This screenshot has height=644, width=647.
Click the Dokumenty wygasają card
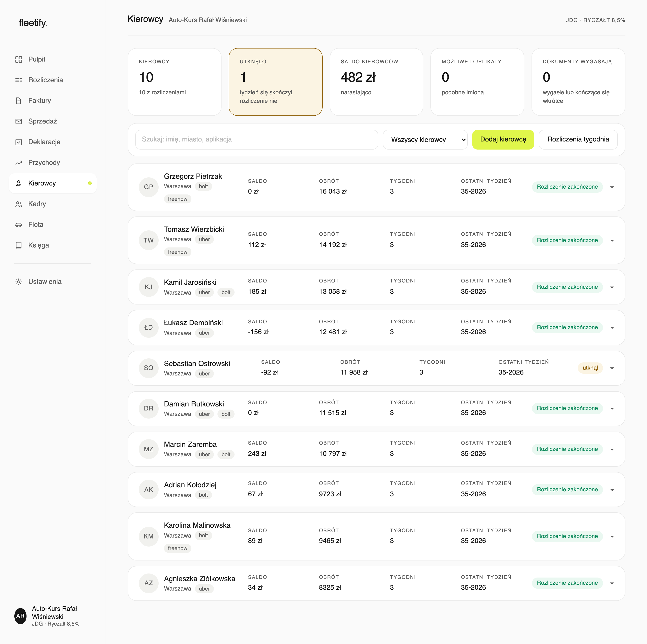[578, 82]
